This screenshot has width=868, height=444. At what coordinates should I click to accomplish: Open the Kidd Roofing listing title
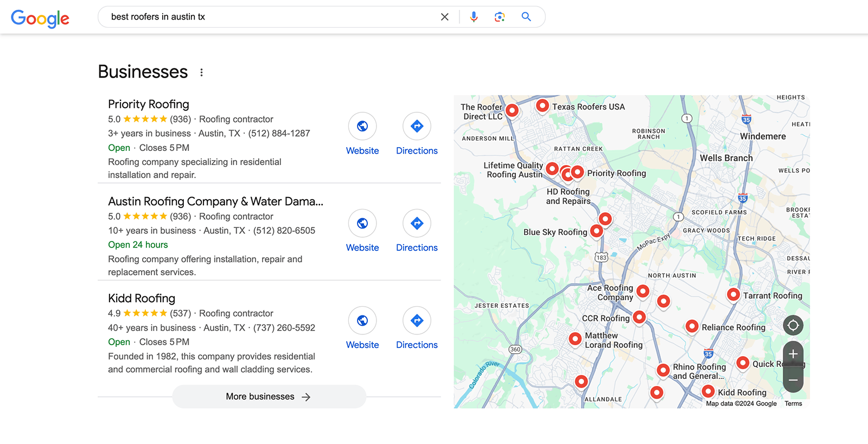click(x=142, y=299)
